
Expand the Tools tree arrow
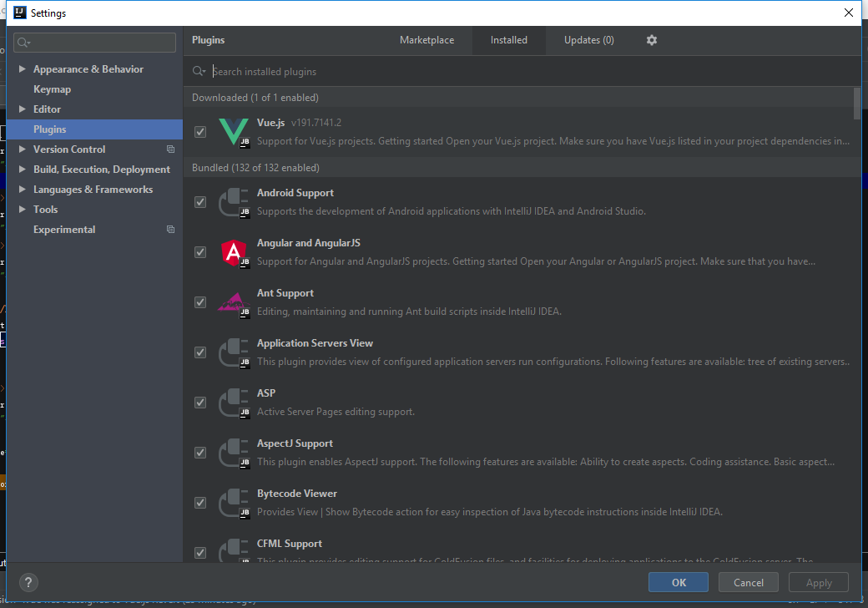click(23, 210)
